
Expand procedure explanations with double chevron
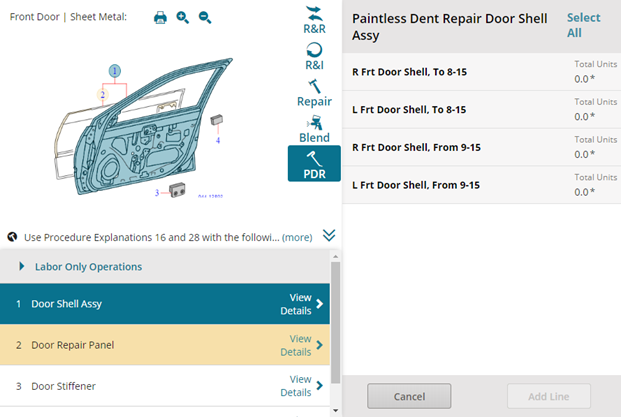point(329,235)
